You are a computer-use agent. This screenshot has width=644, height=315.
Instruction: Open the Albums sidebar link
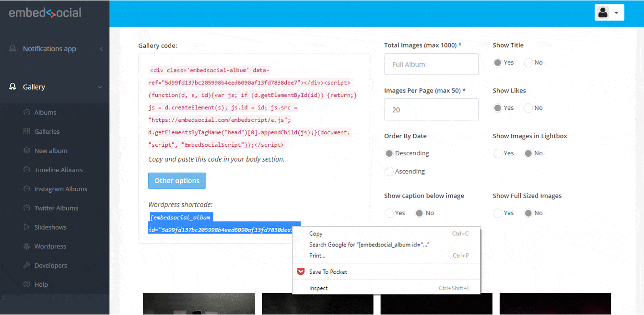tap(45, 112)
